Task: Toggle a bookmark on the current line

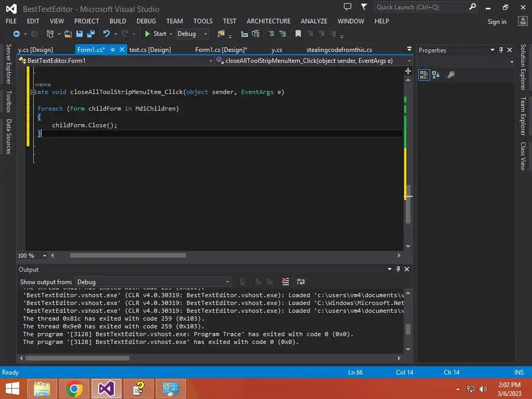Action: [x=298, y=34]
